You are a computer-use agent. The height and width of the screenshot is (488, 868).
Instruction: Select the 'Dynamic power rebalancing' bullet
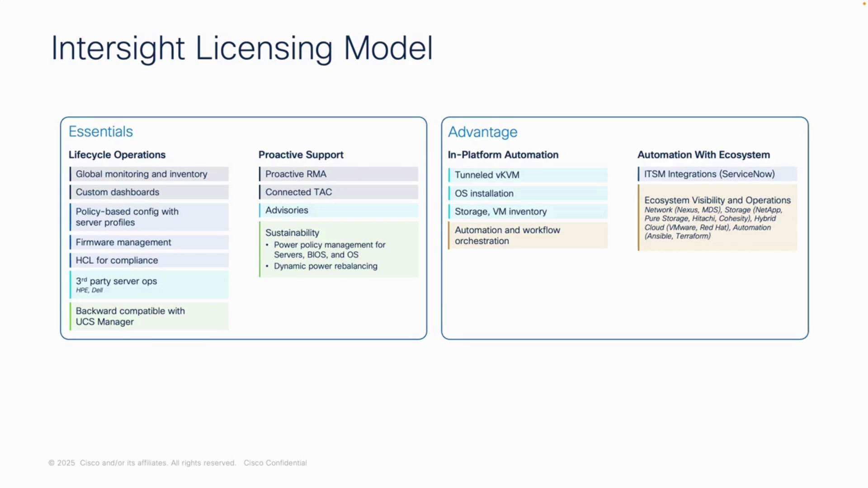tap(325, 266)
